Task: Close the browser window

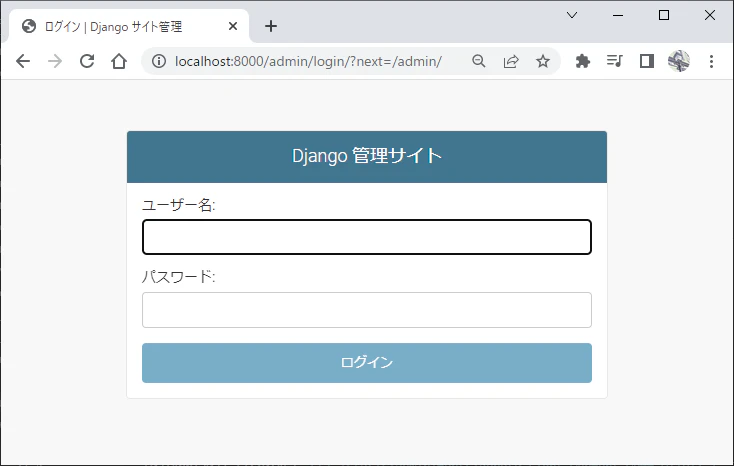Action: coord(710,15)
